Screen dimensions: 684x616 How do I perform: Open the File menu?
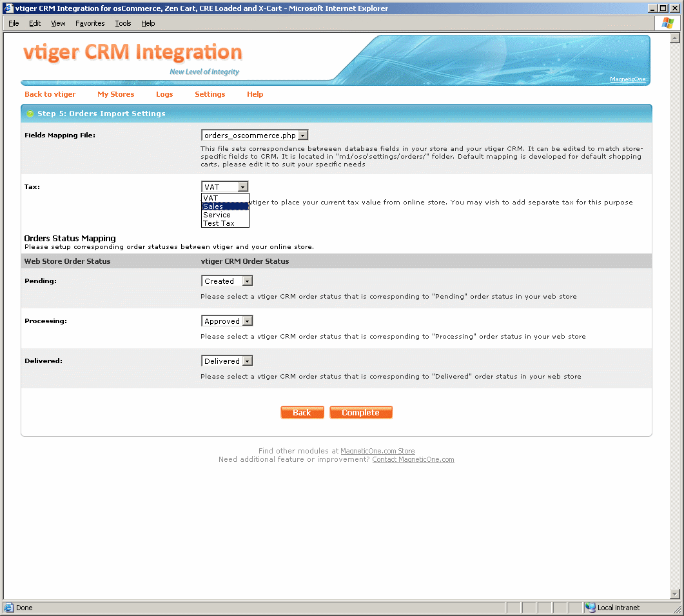coord(14,23)
